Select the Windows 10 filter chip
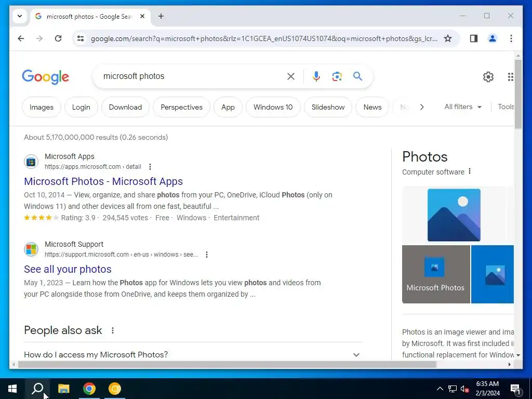Image resolution: width=532 pixels, height=399 pixels. pos(273,107)
